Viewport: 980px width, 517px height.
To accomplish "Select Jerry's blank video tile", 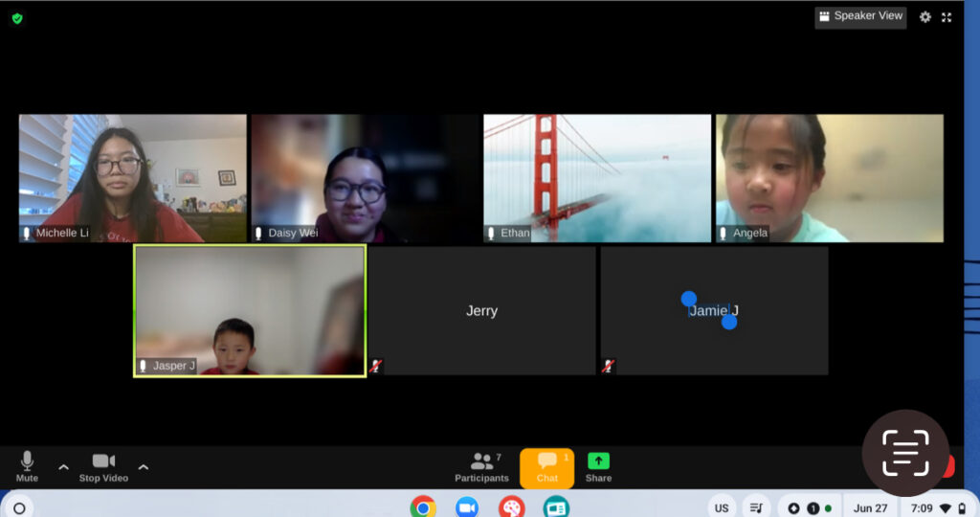I will coord(482,311).
